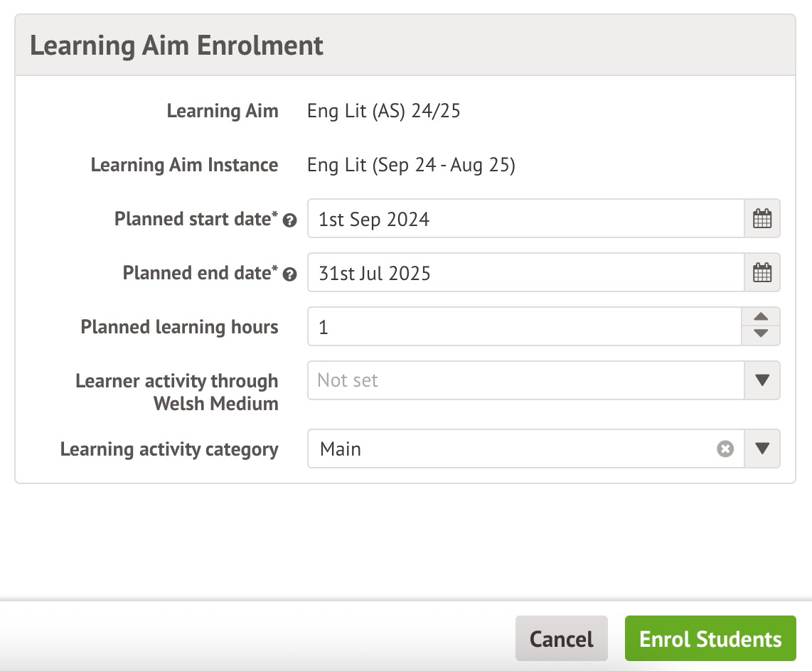Clear the Main category selection
Screen dimensions: 812x671
725,449
